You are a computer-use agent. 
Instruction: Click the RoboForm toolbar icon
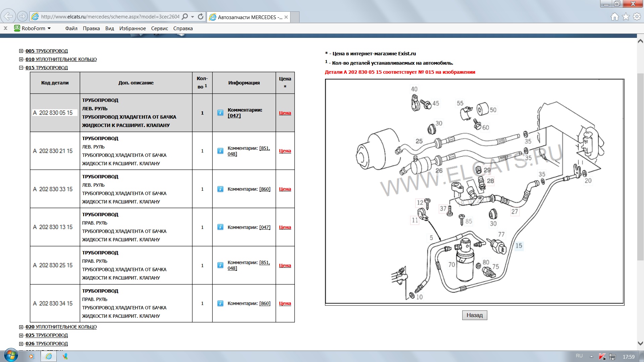point(17,28)
